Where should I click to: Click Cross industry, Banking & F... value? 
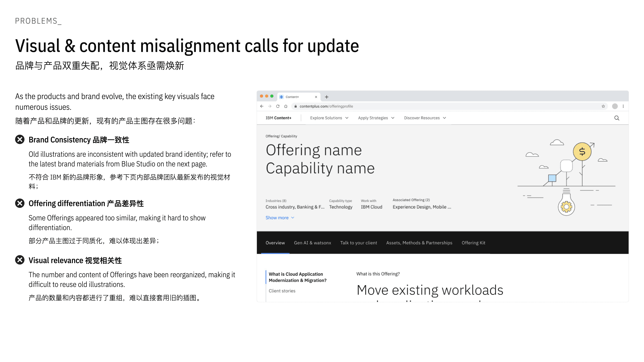[295, 207]
